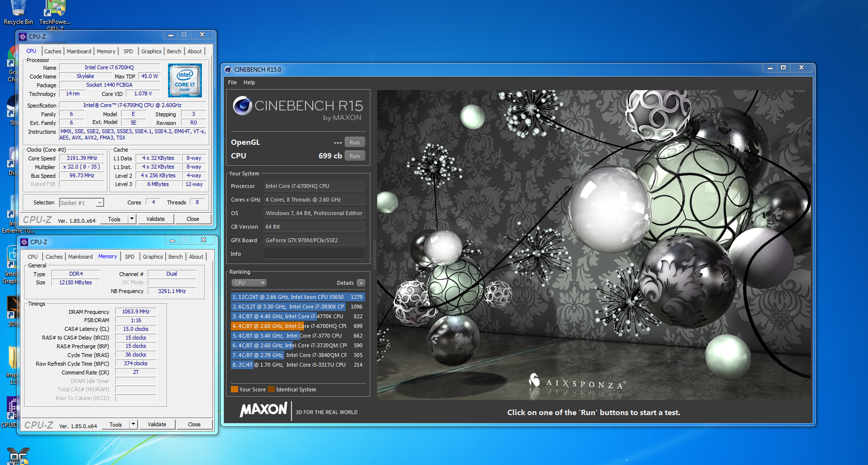This screenshot has height=465, width=868.
Task: Switch to About tab in top CPU-Z window
Action: click(x=195, y=51)
